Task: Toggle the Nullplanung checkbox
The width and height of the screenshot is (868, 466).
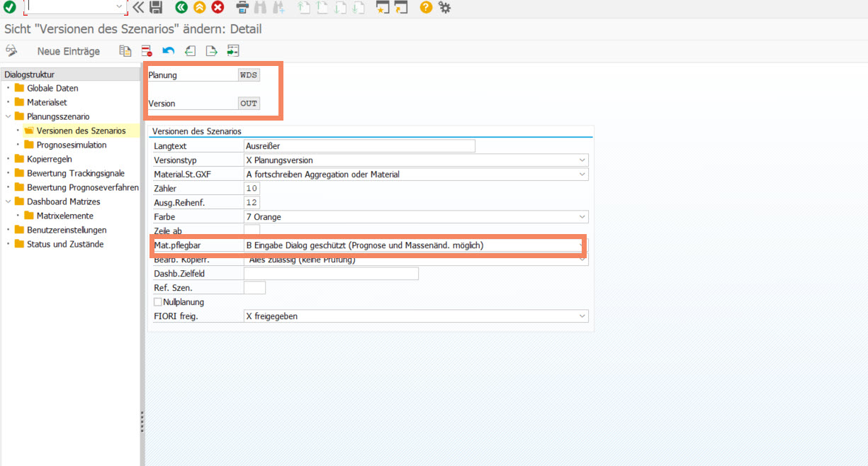Action: click(x=158, y=302)
